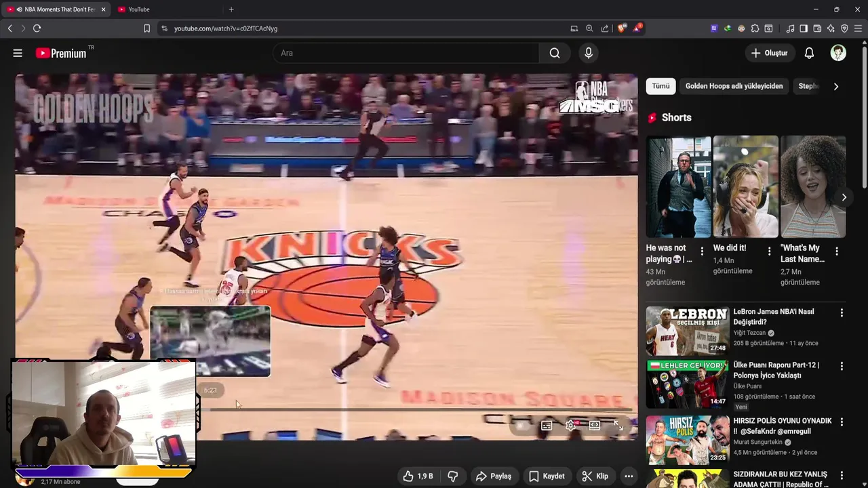Switch to the YouTube browser tab

[x=139, y=9]
